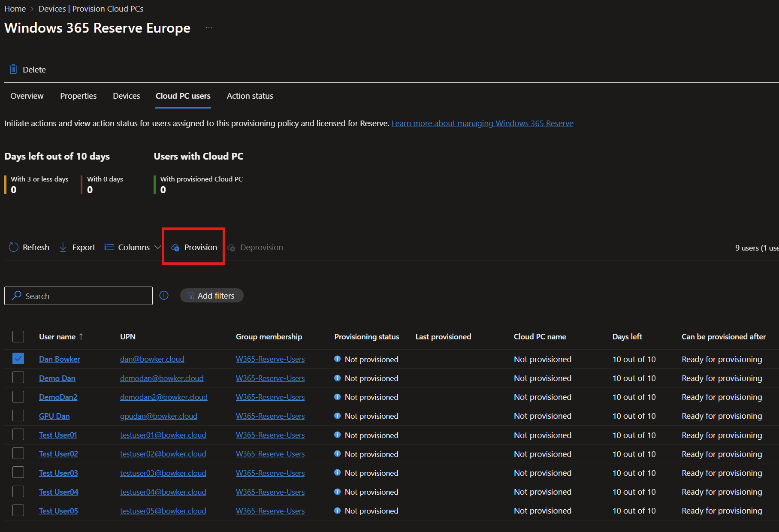Viewport: 779px width, 532px height.
Task: Sort by Days left column header
Action: (x=627, y=337)
